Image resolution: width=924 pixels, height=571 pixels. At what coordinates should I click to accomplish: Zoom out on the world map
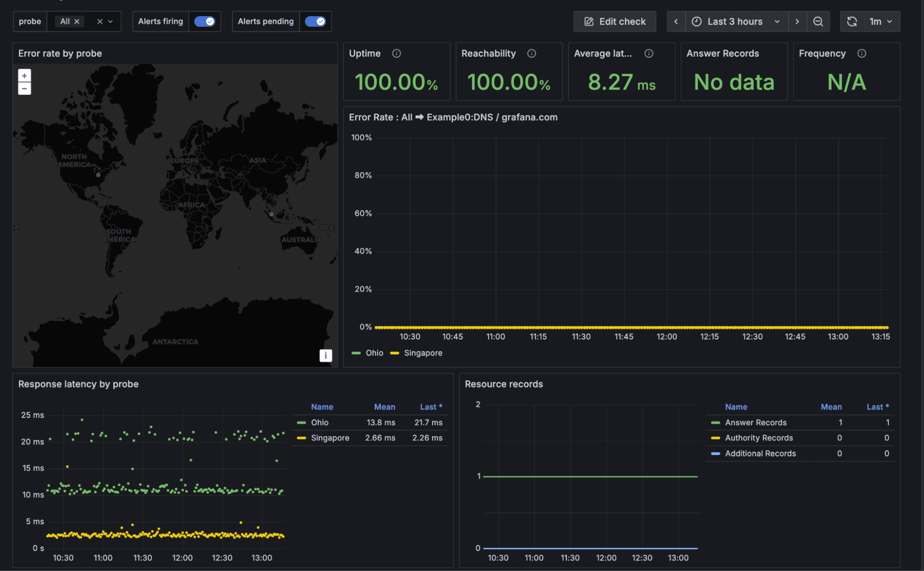click(x=24, y=87)
